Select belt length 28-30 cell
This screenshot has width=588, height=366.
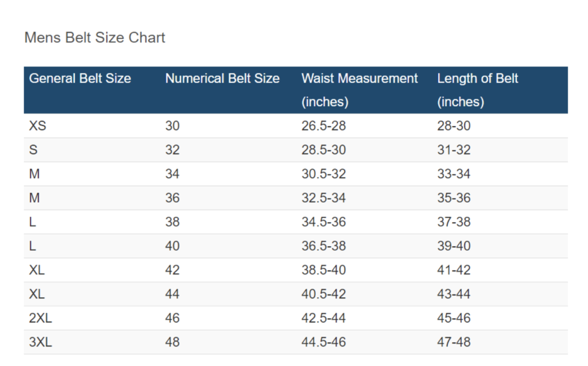point(454,126)
